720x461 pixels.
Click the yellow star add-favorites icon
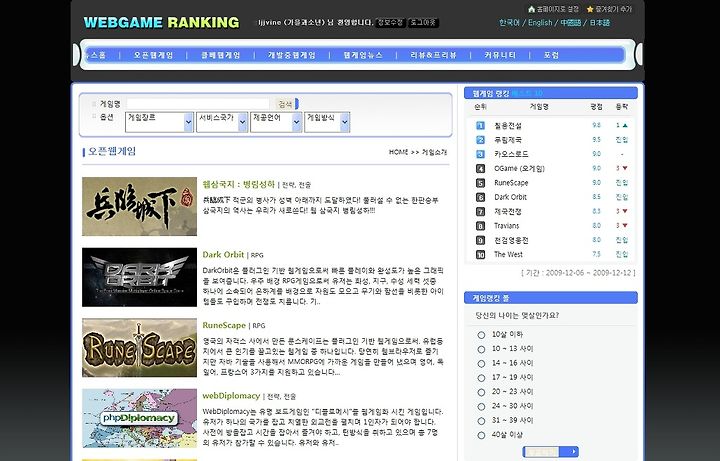590,9
